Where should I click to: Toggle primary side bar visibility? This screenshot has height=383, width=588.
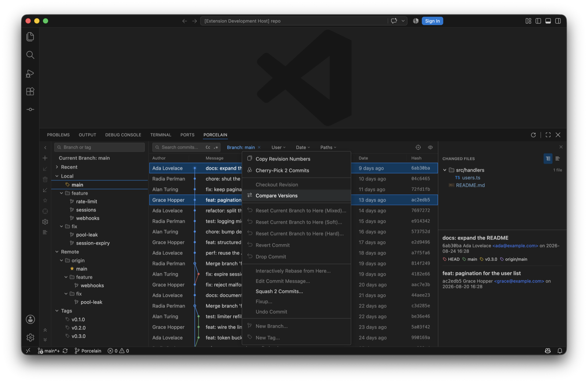coord(538,21)
